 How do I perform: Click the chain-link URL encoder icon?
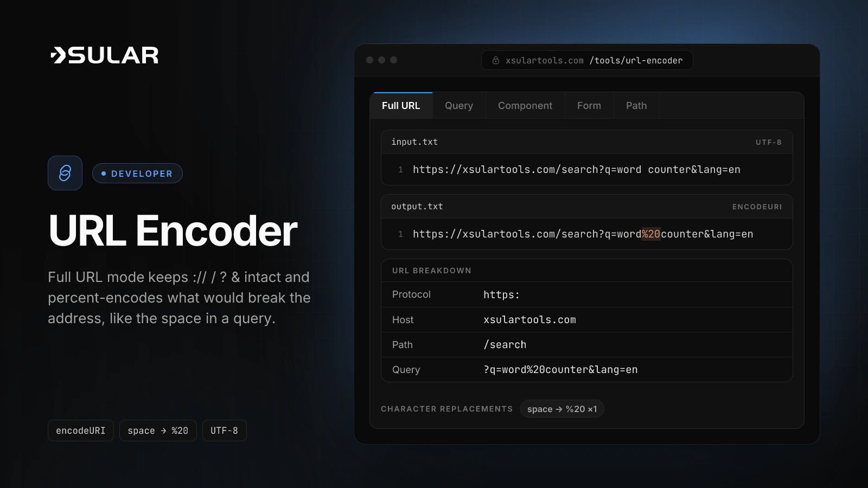tap(65, 173)
